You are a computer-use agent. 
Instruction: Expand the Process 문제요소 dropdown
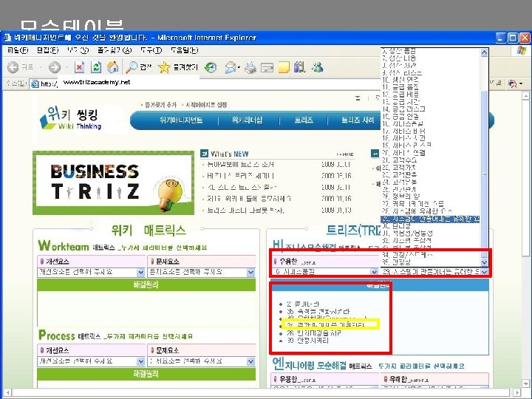point(250,361)
